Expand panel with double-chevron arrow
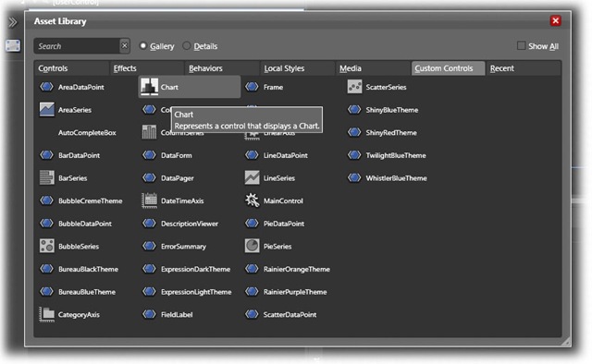This screenshot has height=364, width=592. (12, 22)
